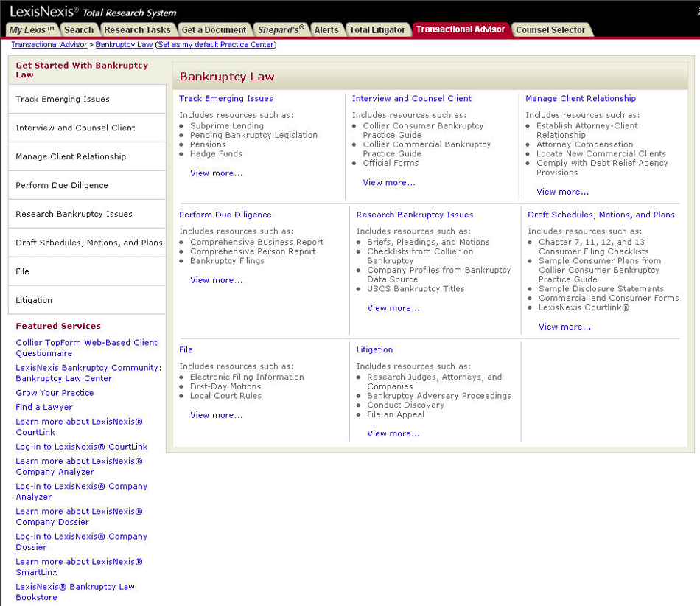Click the LexisNexis Total Research System logo
The width and height of the screenshot is (700, 606).
(93, 11)
